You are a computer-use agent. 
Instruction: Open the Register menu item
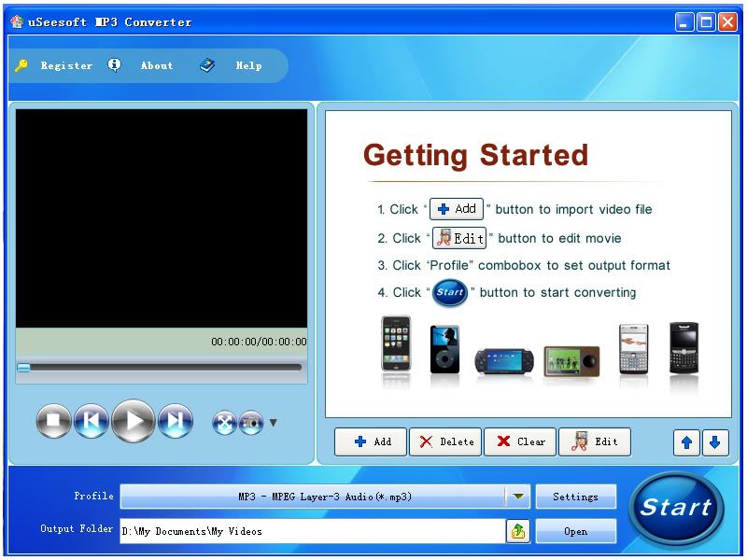(x=66, y=65)
